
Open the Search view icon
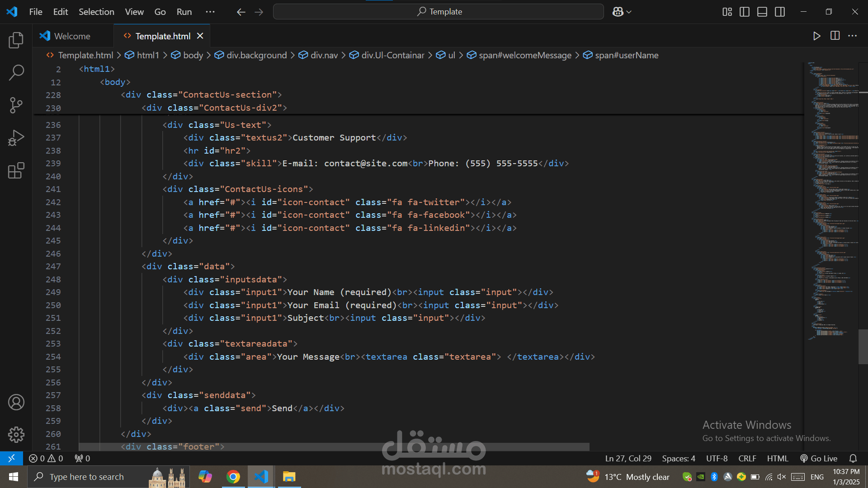(x=16, y=72)
